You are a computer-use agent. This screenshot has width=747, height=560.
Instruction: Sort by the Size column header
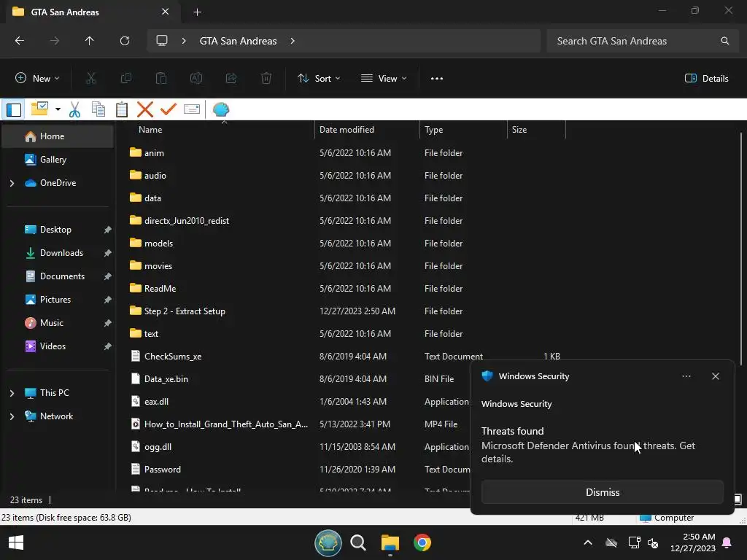tap(536, 130)
